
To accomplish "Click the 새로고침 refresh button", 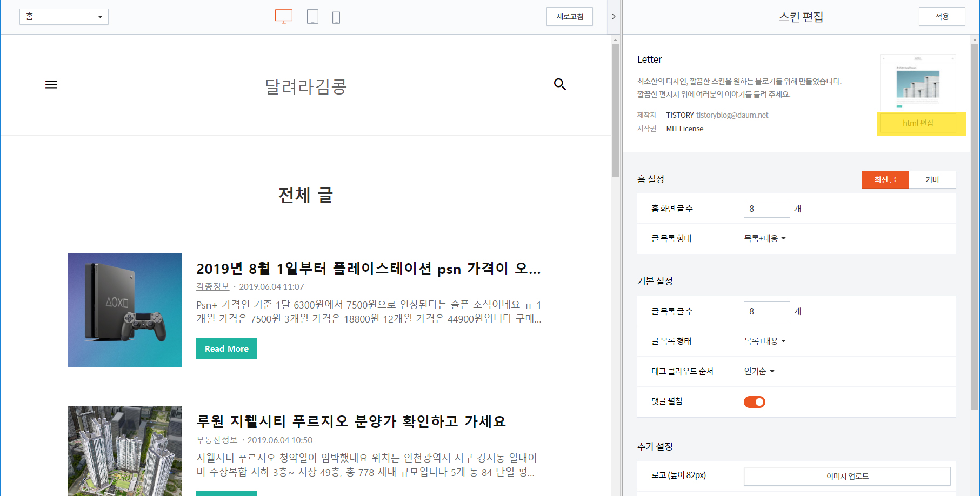I will coord(570,17).
